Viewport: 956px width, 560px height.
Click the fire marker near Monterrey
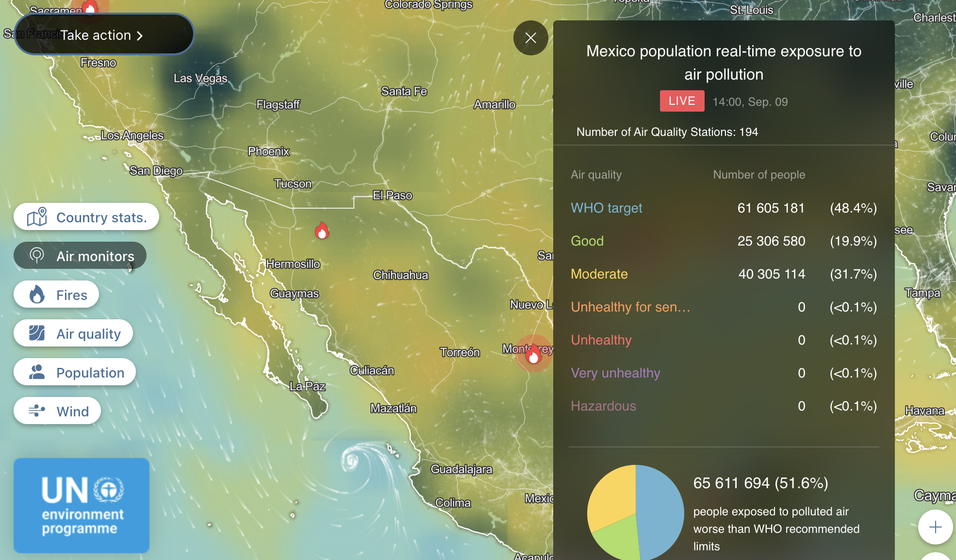tap(533, 355)
